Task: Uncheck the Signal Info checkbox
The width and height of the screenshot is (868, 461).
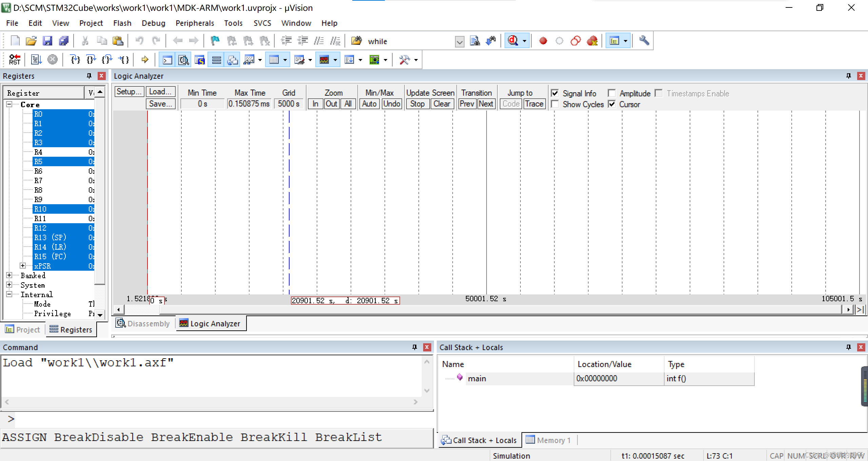Action: click(x=555, y=93)
